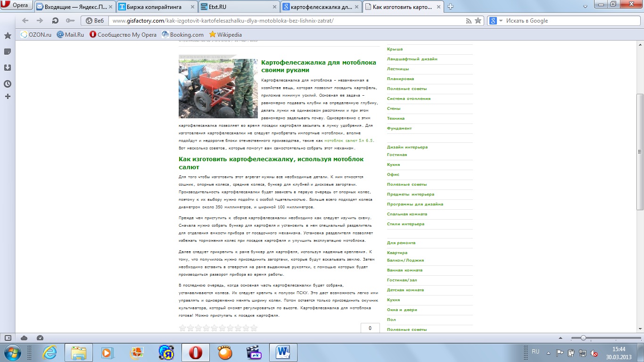Switch to the Биржа копирайтинга tab
The height and width of the screenshot is (362, 644).
coord(156,7)
